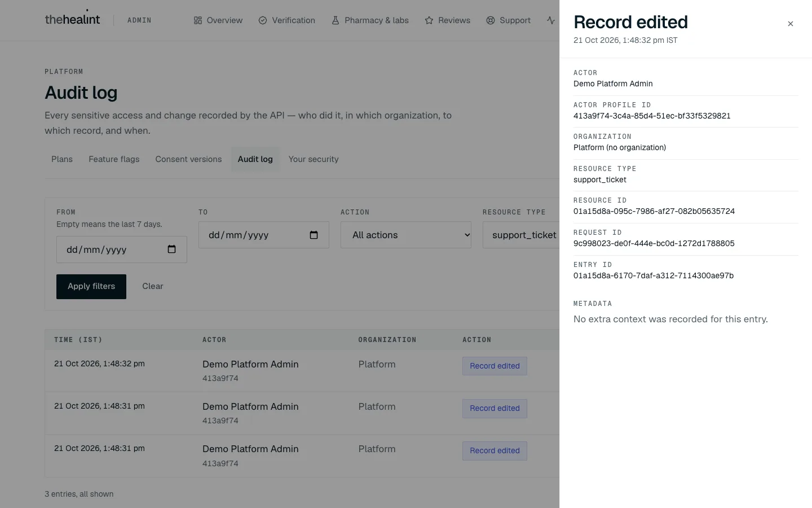
Task: Close the Record edited detail panel
Action: coord(790,24)
